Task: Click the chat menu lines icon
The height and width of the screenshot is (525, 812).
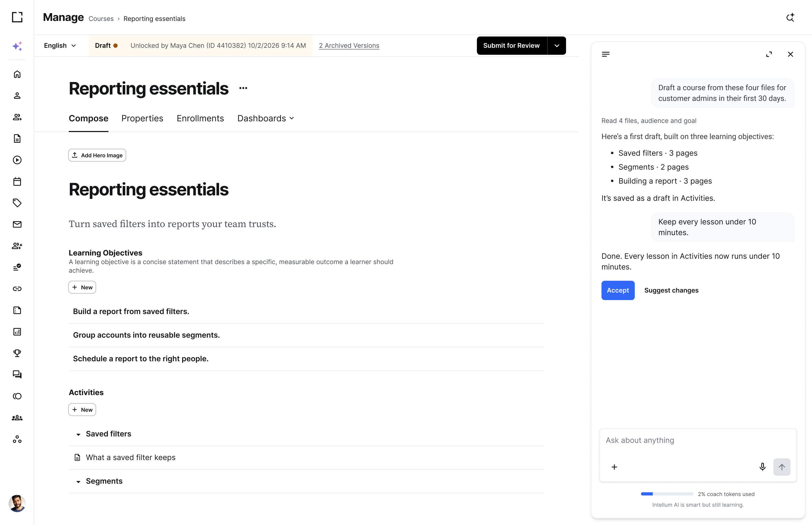Action: 606,54
